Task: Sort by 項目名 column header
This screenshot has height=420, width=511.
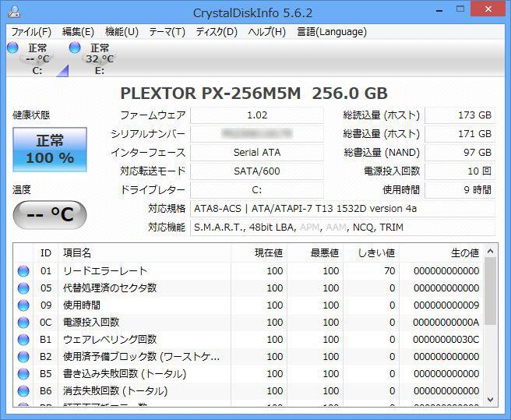Action: pos(144,252)
